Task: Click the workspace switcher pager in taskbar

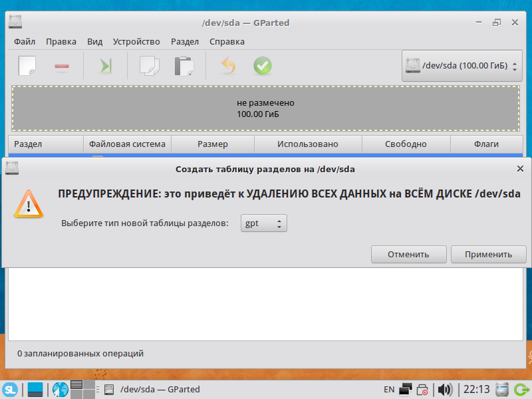Action: [x=82, y=390]
